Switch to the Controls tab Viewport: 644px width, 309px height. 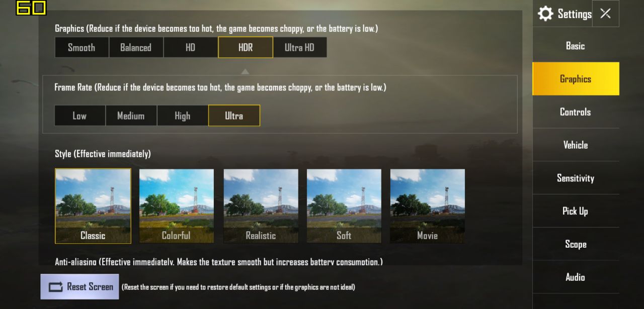(576, 112)
